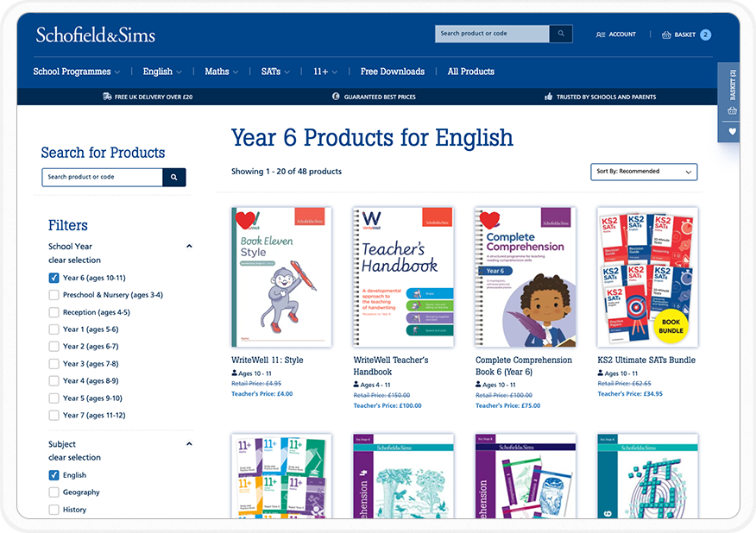Open the Free Downloads menu item
756x533 pixels.
click(x=392, y=72)
